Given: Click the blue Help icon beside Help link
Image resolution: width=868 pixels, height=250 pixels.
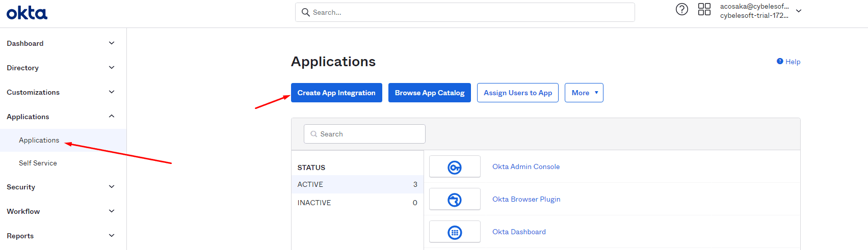Looking at the screenshot, I should [780, 61].
